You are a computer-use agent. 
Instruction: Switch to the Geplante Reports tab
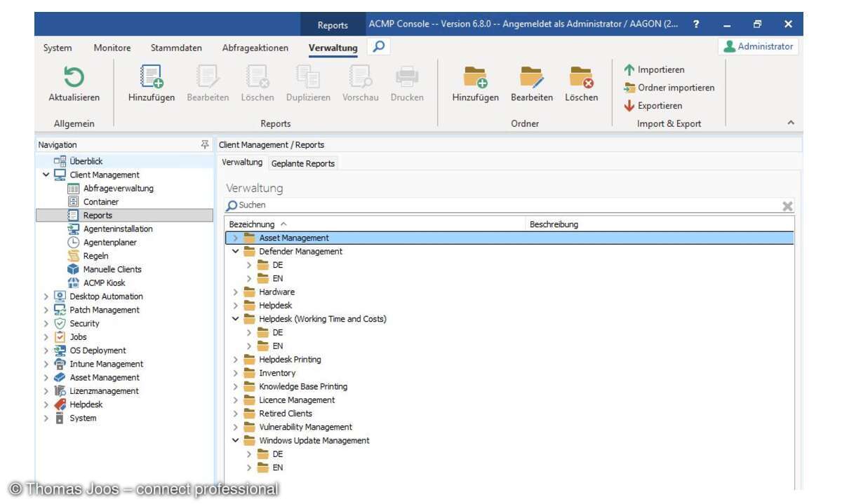coord(303,163)
